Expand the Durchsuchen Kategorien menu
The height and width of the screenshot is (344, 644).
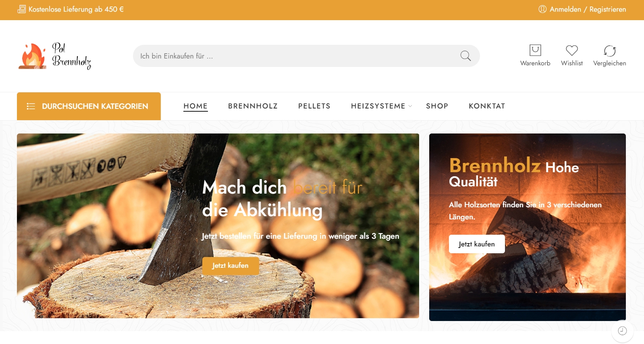[89, 106]
